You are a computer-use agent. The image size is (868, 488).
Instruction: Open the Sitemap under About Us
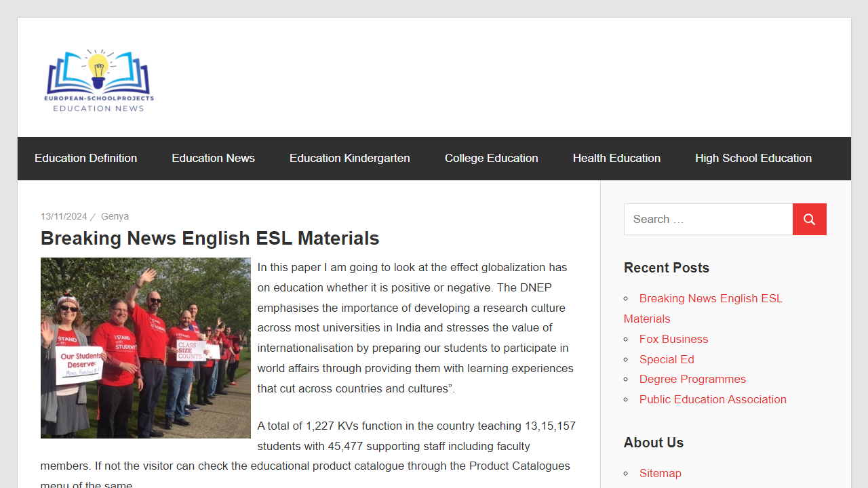[x=660, y=473]
